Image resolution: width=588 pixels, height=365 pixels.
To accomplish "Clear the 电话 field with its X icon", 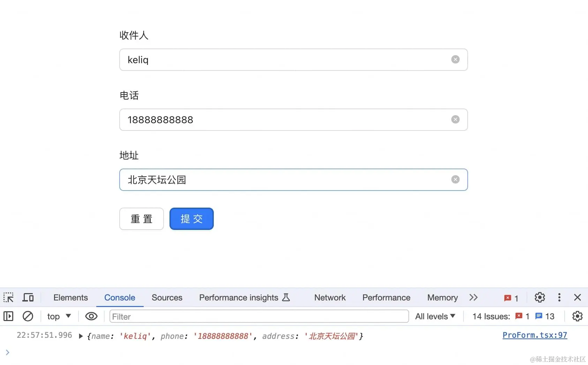I will 455,119.
